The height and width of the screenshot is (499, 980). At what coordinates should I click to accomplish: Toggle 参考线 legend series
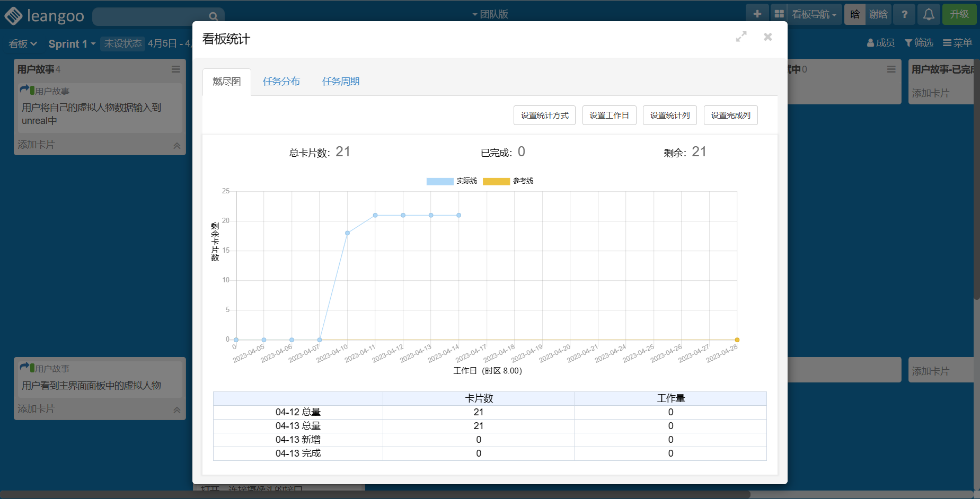pos(508,181)
